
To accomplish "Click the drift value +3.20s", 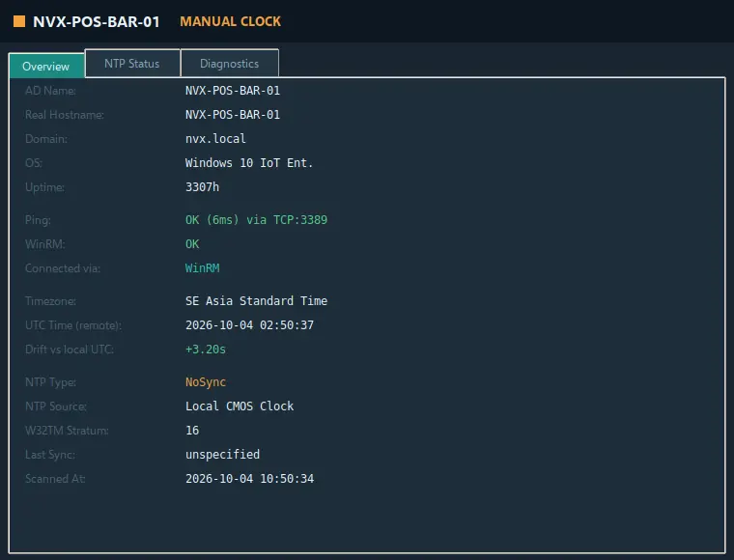I will pyautogui.click(x=206, y=350).
